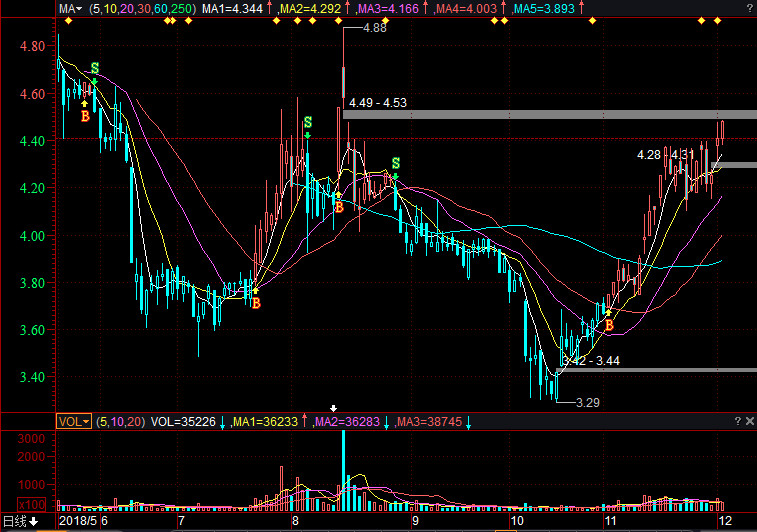Click the first buy signal B marker
The image size is (757, 532).
pos(85,116)
